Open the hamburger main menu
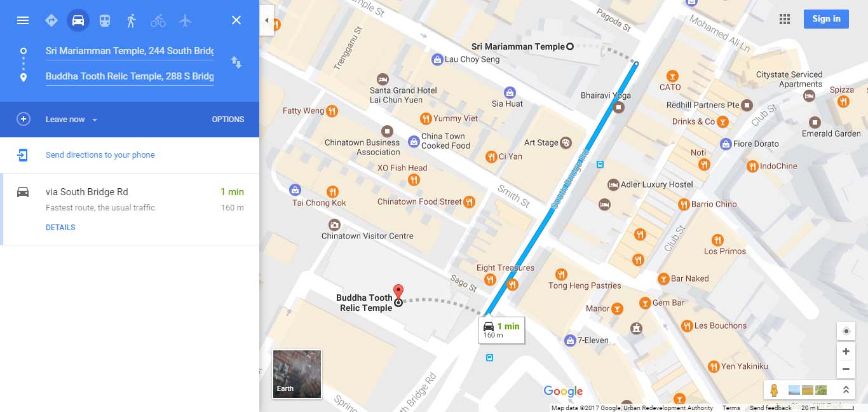 [23, 20]
